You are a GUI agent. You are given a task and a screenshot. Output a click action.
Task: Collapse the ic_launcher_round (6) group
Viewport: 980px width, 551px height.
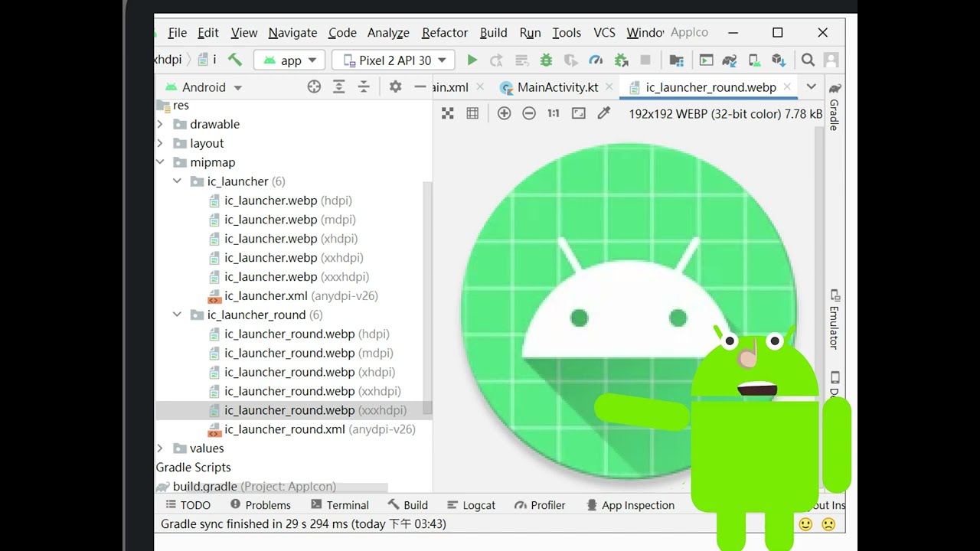[x=177, y=315]
